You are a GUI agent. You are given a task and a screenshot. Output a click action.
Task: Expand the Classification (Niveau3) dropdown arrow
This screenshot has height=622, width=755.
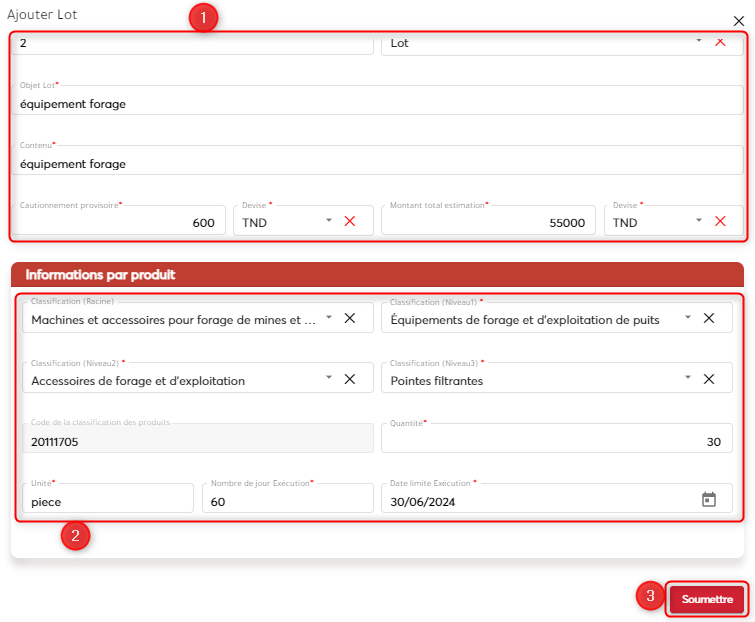(688, 378)
